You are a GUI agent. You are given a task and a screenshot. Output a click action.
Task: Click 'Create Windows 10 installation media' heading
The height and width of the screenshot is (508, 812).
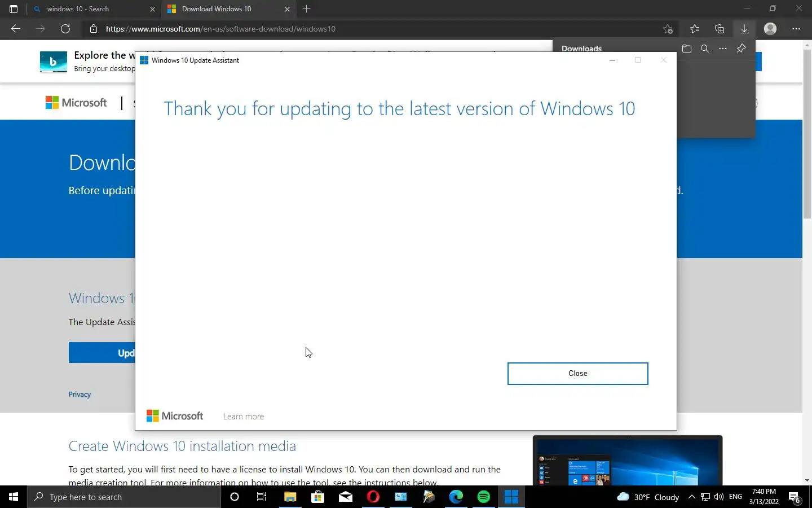182,446
